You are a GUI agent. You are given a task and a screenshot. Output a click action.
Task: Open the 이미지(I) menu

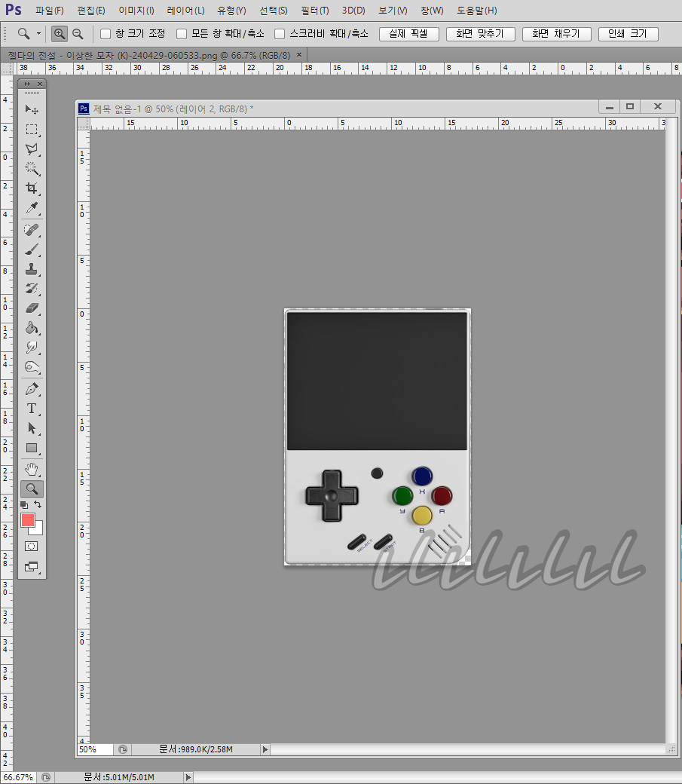(x=136, y=11)
